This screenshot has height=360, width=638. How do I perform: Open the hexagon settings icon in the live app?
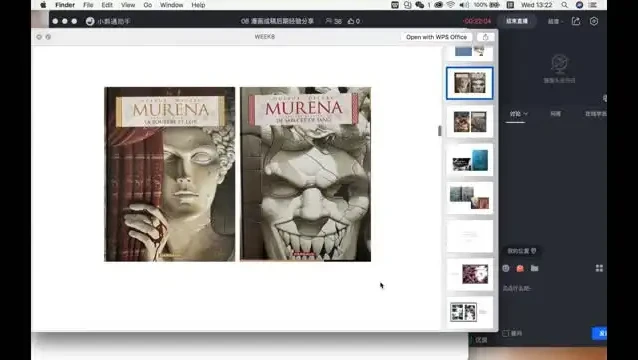[x=594, y=21]
